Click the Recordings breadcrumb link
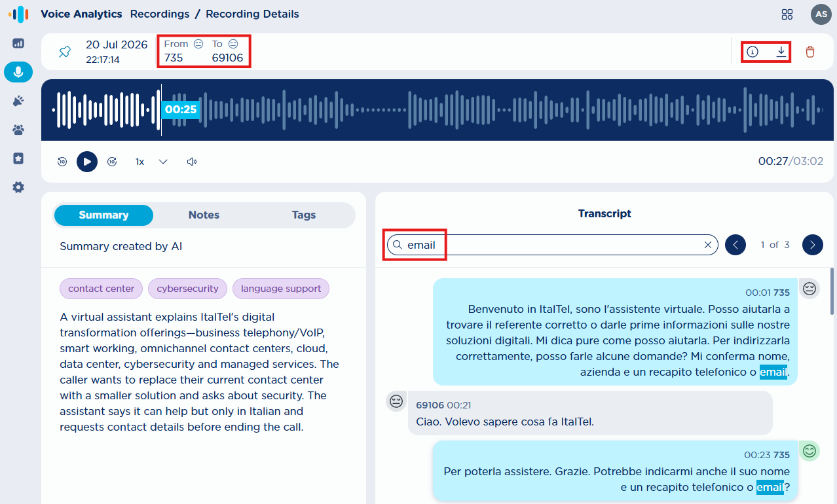837x504 pixels. click(160, 14)
